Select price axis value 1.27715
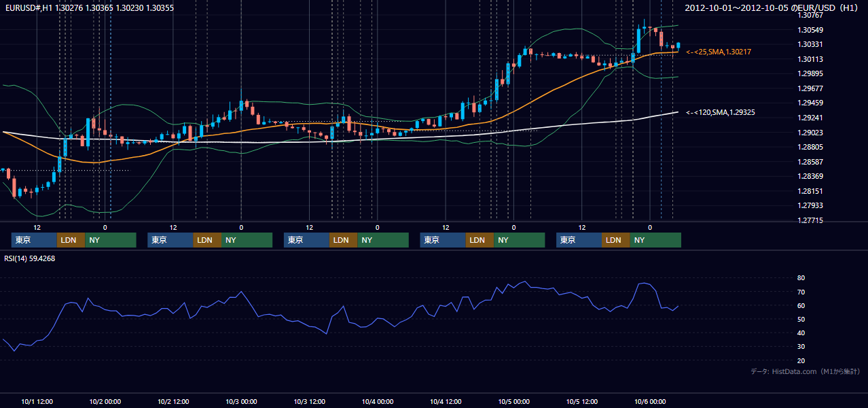This screenshot has width=868, height=408. [x=810, y=220]
